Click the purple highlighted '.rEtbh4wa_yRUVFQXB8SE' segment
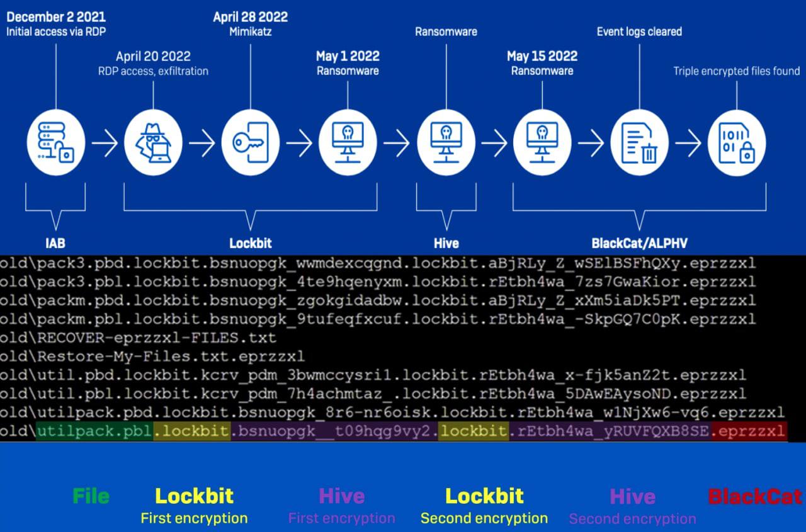This screenshot has height=532, width=806. (610, 432)
